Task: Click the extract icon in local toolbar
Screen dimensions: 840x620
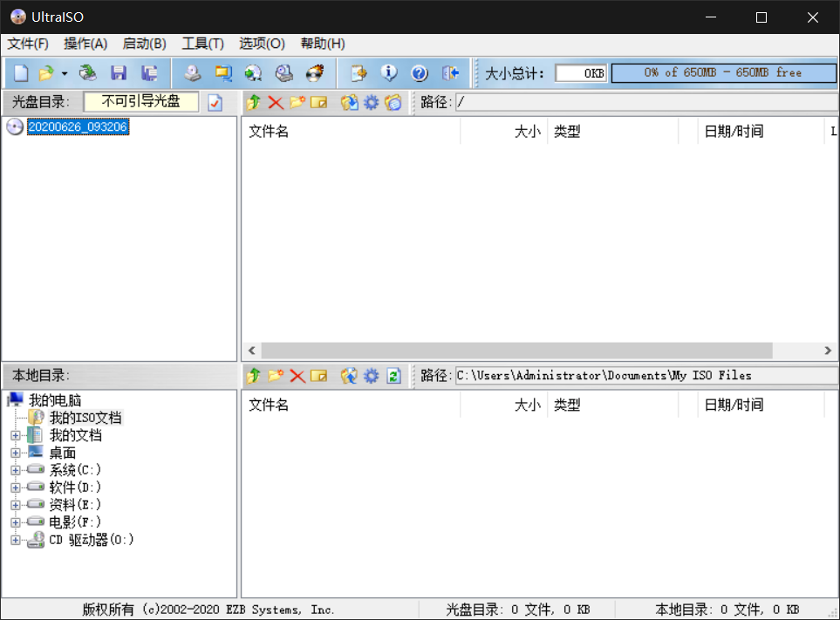Action: click(x=349, y=376)
